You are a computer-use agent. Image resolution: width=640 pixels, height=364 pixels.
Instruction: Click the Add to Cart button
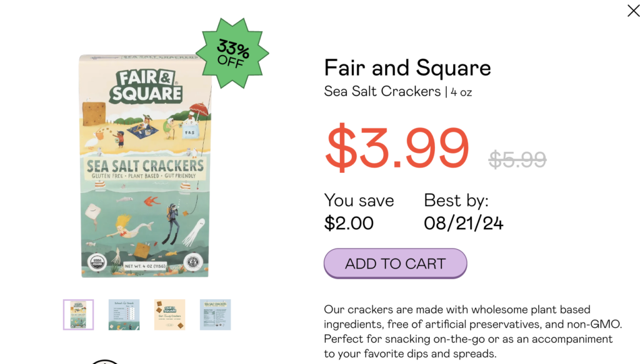click(395, 263)
